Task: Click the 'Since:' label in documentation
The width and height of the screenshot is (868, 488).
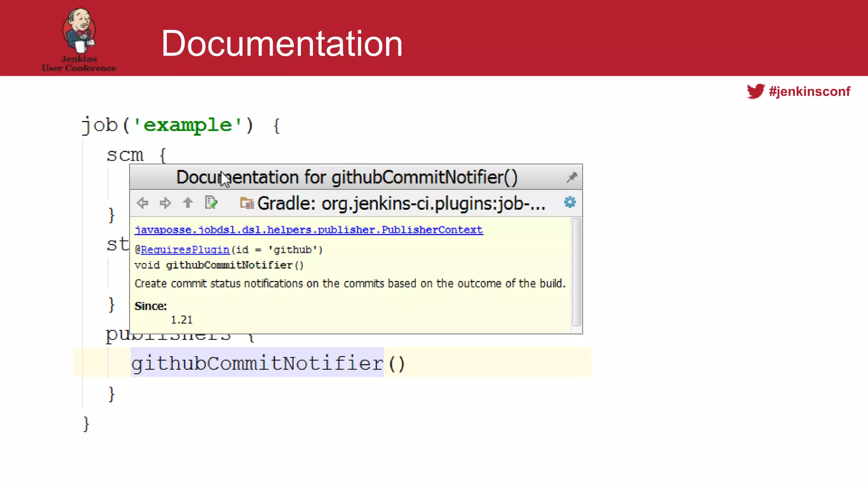Action: (150, 306)
